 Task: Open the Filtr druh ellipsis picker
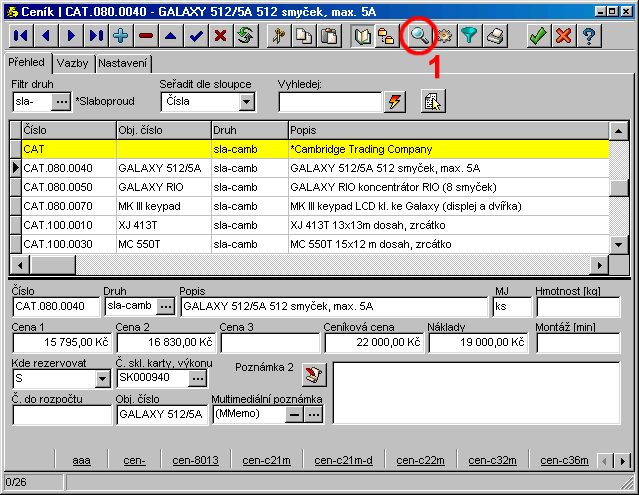[x=62, y=101]
